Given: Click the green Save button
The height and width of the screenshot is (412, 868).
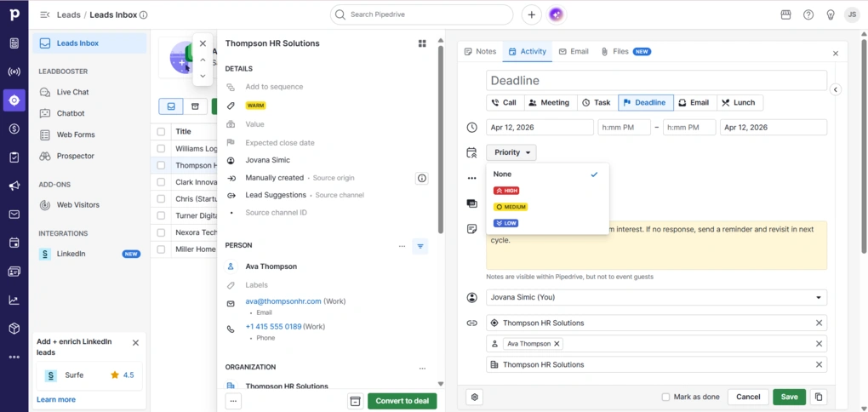Looking at the screenshot, I should click(x=790, y=397).
